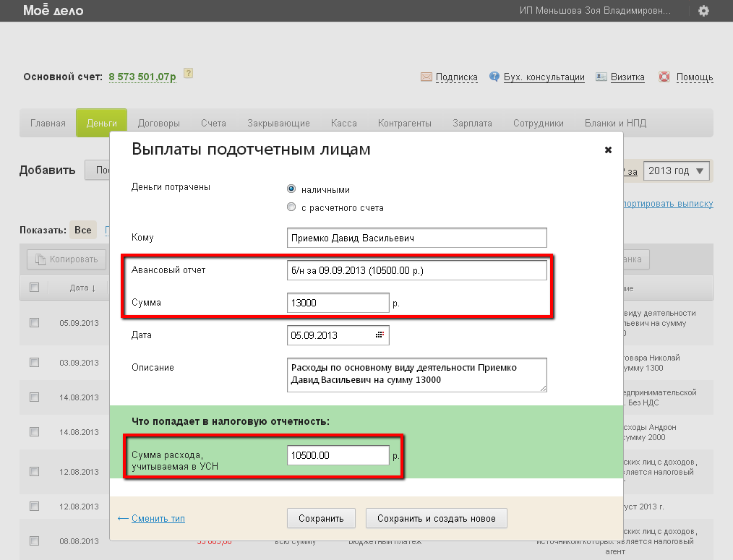The image size is (733, 560).
Task: Open the Счета tab
Action: click(x=214, y=123)
